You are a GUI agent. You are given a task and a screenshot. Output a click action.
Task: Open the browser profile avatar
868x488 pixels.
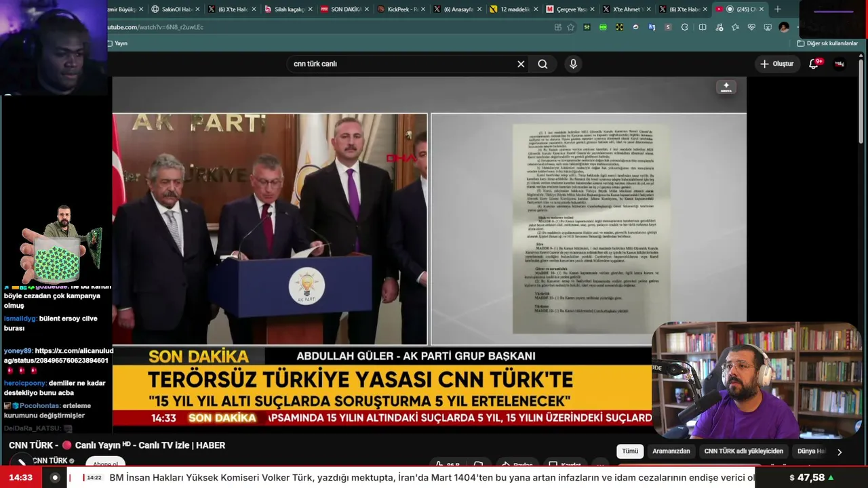(x=784, y=27)
